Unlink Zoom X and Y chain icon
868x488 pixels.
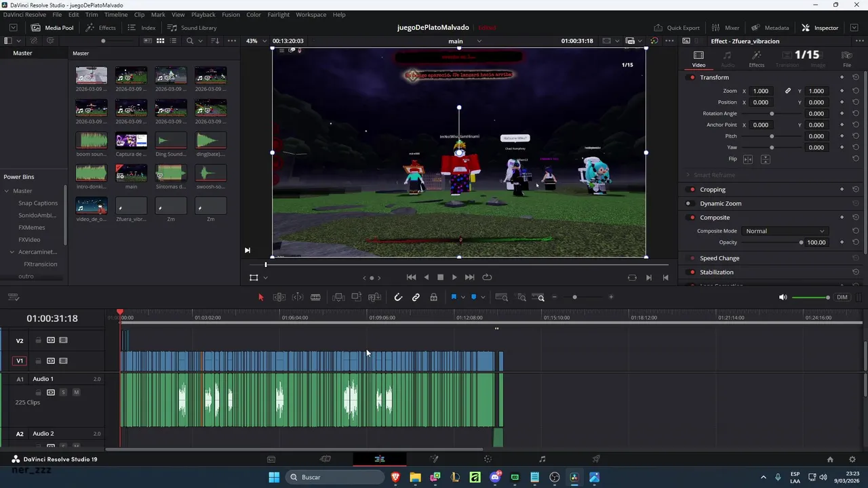point(788,91)
